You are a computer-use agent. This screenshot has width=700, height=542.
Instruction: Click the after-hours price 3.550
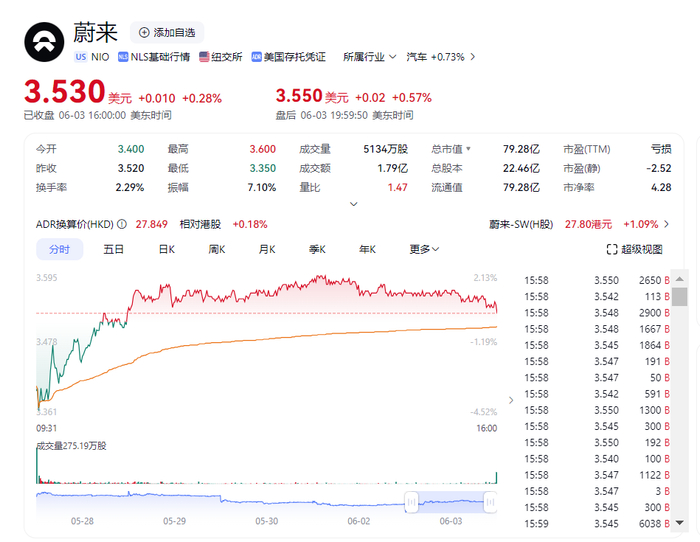coord(299,96)
